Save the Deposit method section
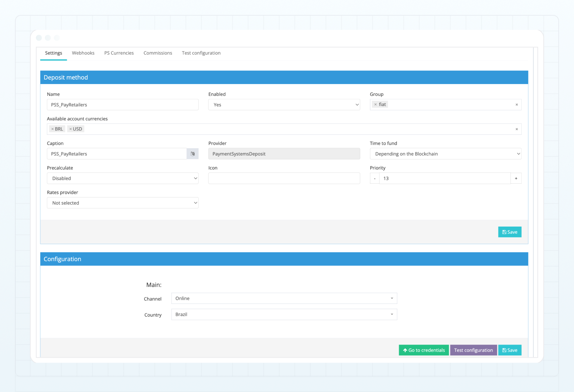Viewport: 574px width, 392px height. pyautogui.click(x=509, y=232)
